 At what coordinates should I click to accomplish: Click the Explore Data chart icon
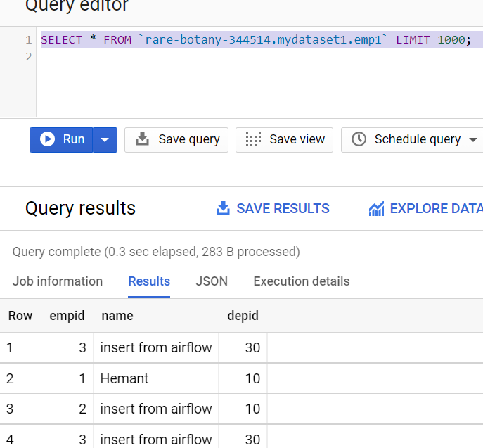click(377, 209)
